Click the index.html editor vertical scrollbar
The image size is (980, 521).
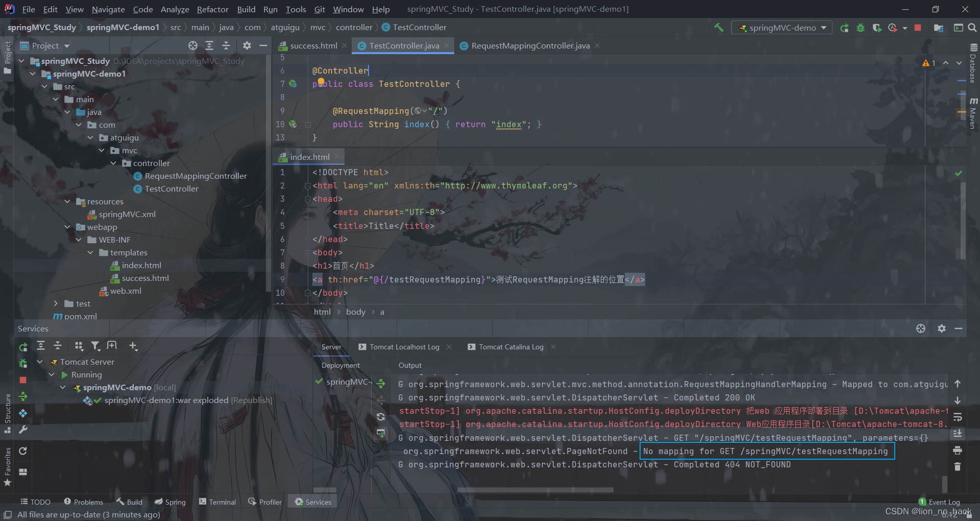click(963, 220)
